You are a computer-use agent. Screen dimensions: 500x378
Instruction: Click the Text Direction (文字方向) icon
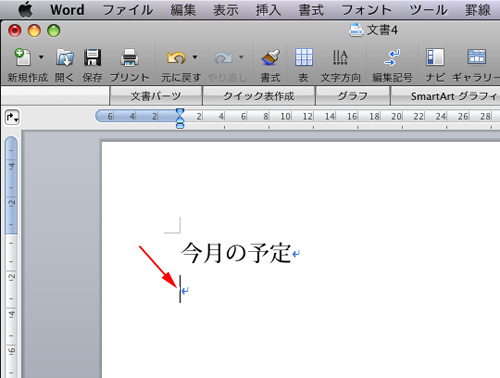pyautogui.click(x=340, y=57)
